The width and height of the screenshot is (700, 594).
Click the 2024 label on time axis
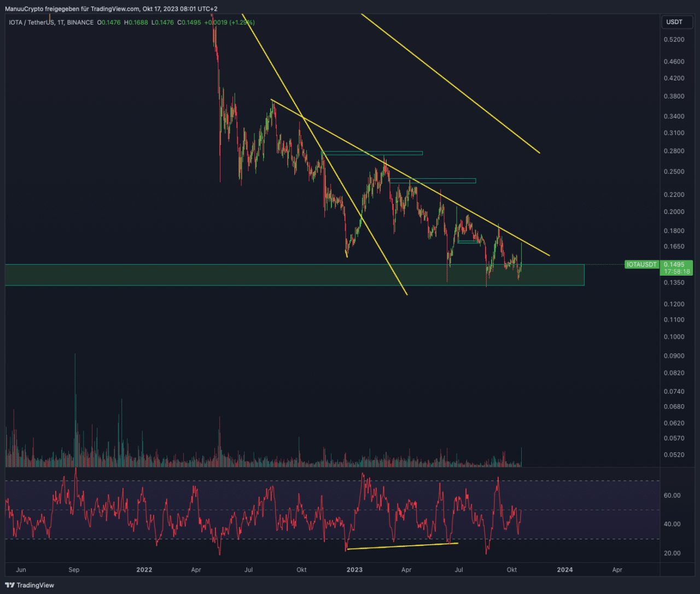pos(565,570)
